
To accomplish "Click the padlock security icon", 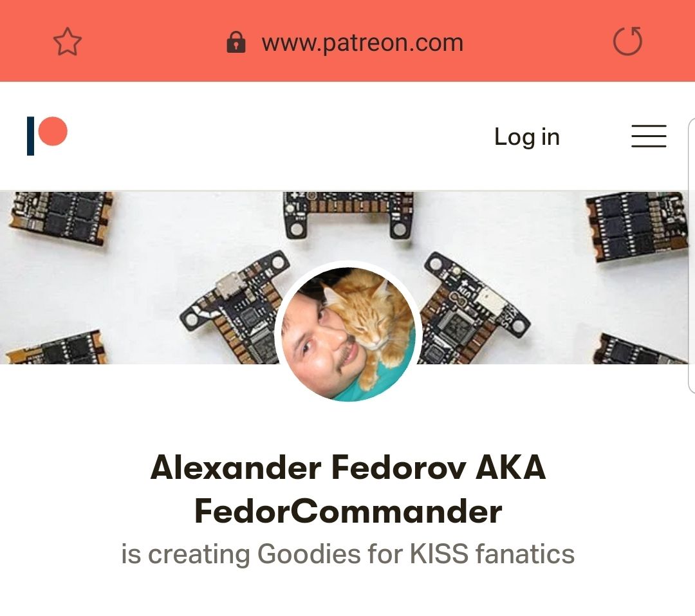I will (x=236, y=42).
